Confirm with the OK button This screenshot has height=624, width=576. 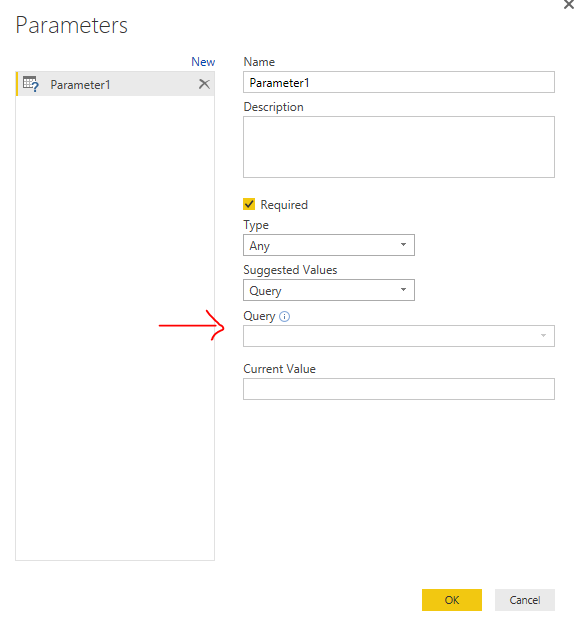(452, 600)
